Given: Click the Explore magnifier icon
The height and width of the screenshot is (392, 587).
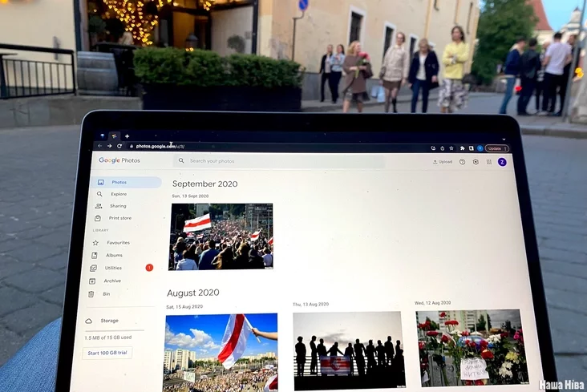Looking at the screenshot, I should 99,194.
